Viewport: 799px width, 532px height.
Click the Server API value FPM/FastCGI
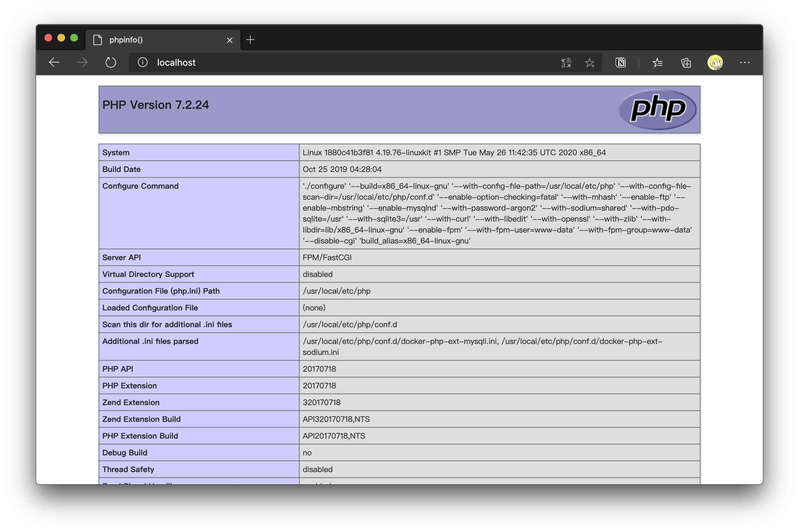pos(327,258)
